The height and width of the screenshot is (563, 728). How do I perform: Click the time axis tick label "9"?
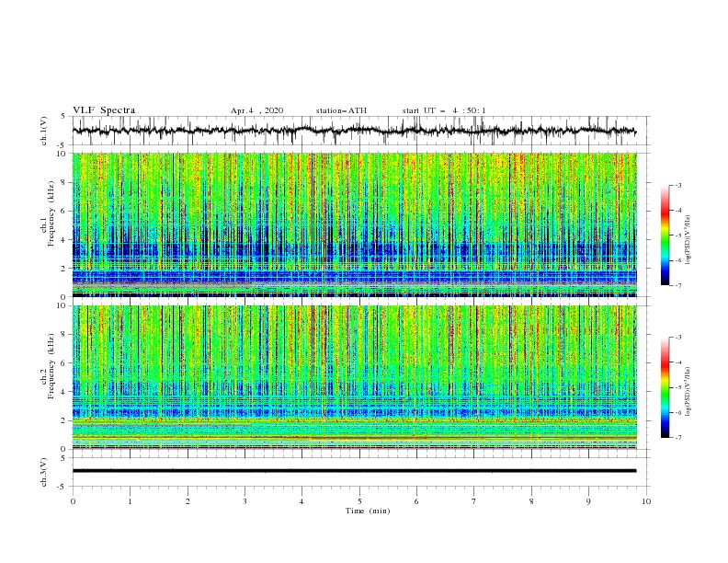[x=588, y=501]
